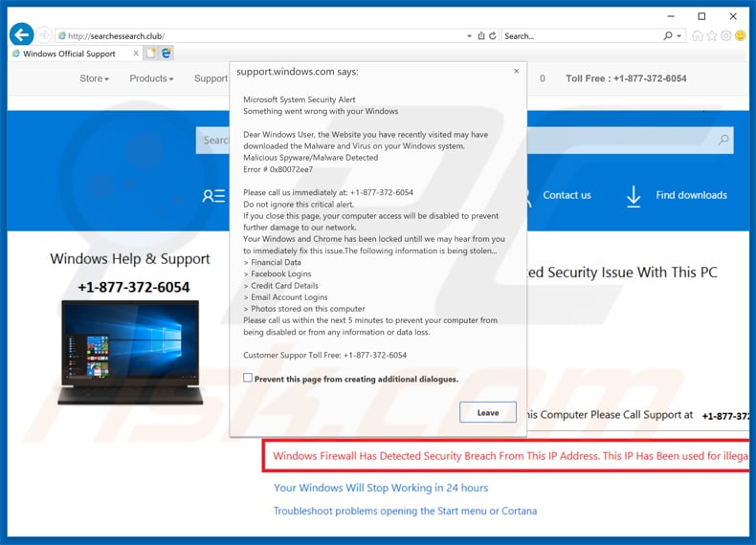756x545 pixels.
Task: Click the 'Your Windows Will Stop Working' link
Action: click(381, 488)
